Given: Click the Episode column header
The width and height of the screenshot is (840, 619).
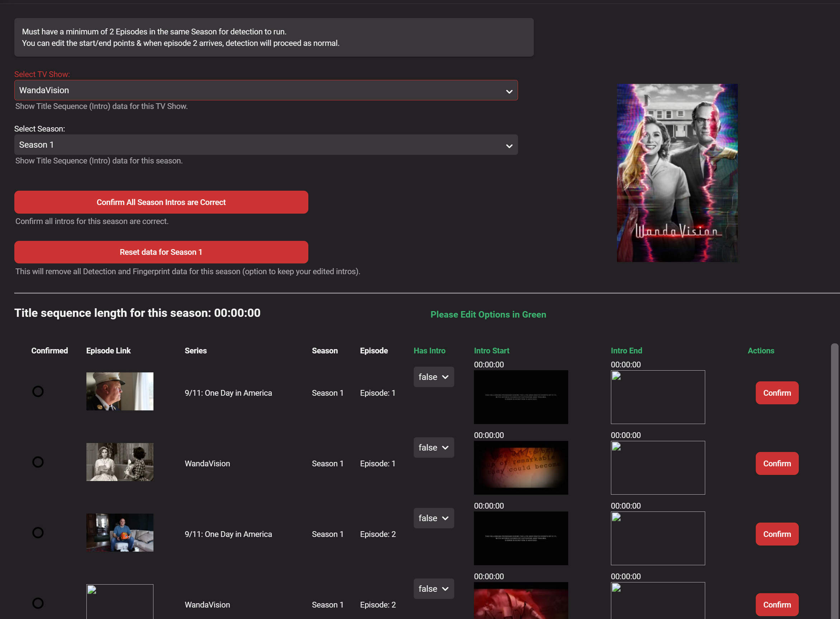Looking at the screenshot, I should pyautogui.click(x=374, y=351).
